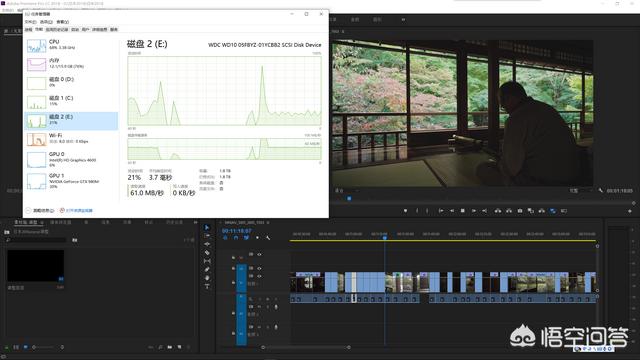Open timeline display settings wrench
Image resolution: width=640 pixels, height=360 pixels.
(268, 238)
